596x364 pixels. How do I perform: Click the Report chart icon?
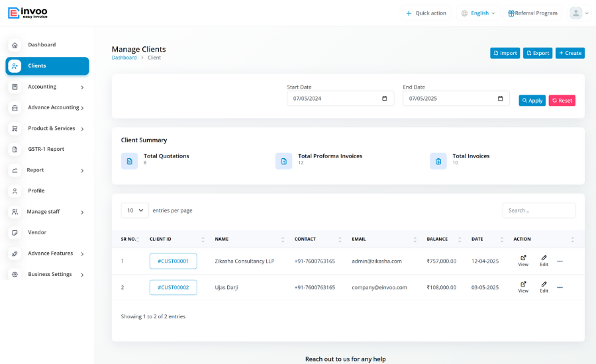click(15, 170)
